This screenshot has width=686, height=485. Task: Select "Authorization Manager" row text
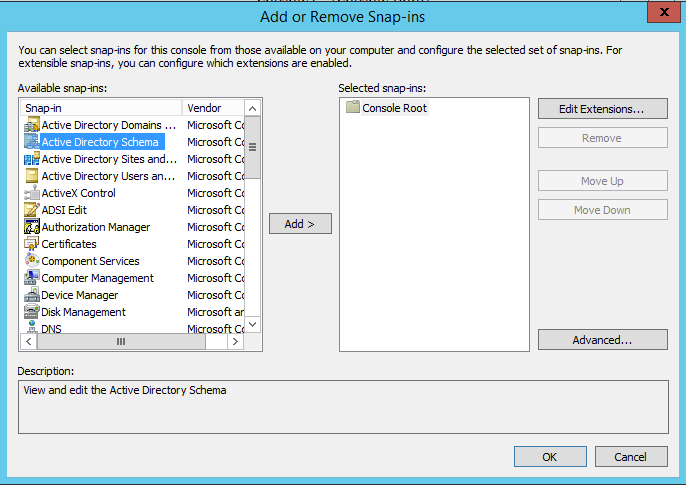(95, 227)
